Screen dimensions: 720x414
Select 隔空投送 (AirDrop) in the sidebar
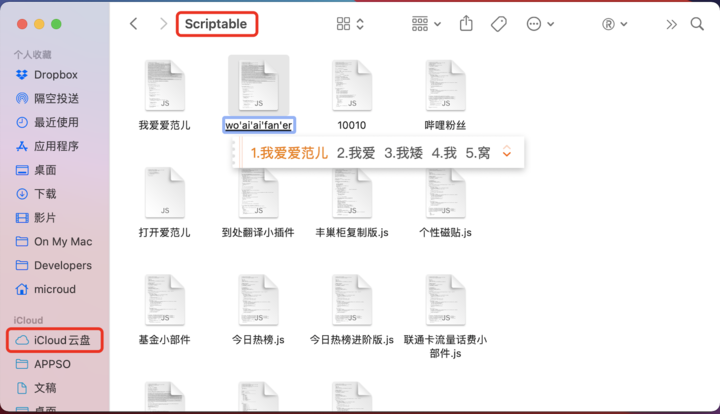click(47, 98)
